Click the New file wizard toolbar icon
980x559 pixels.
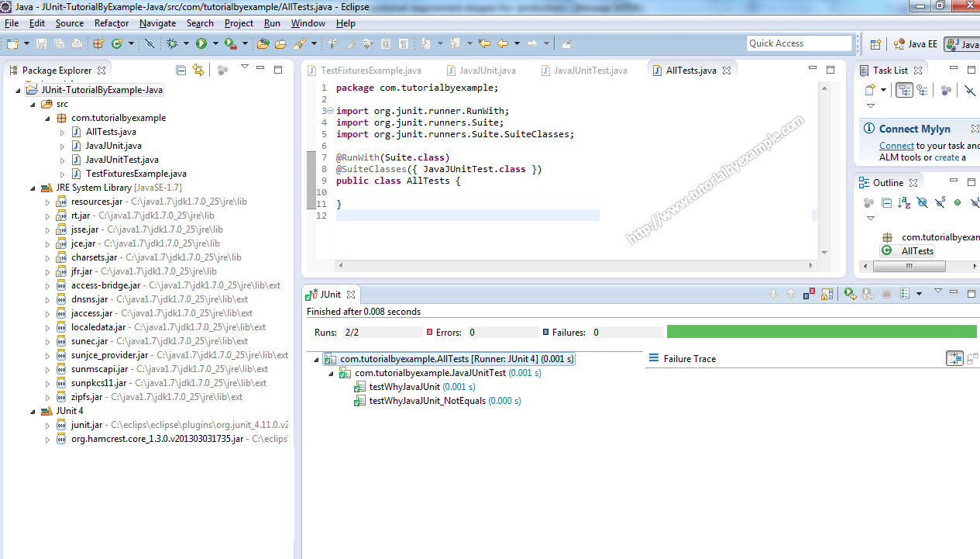point(12,43)
